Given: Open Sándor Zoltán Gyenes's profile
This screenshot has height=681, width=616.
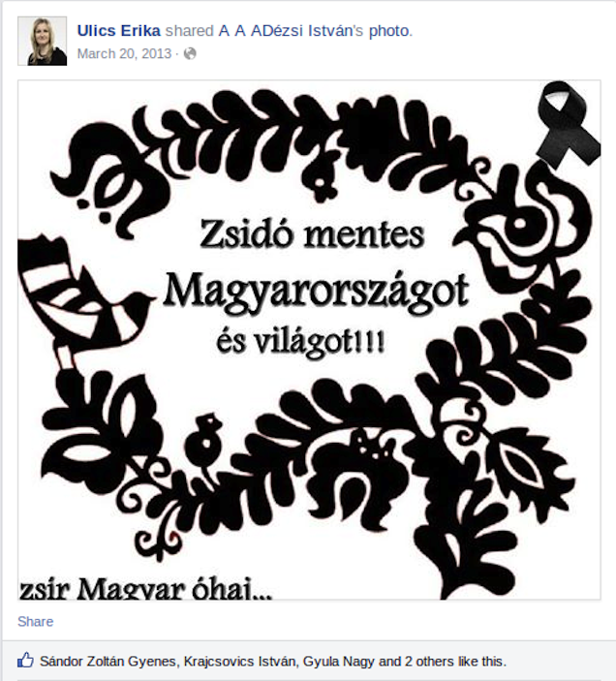Looking at the screenshot, I should 108,662.
